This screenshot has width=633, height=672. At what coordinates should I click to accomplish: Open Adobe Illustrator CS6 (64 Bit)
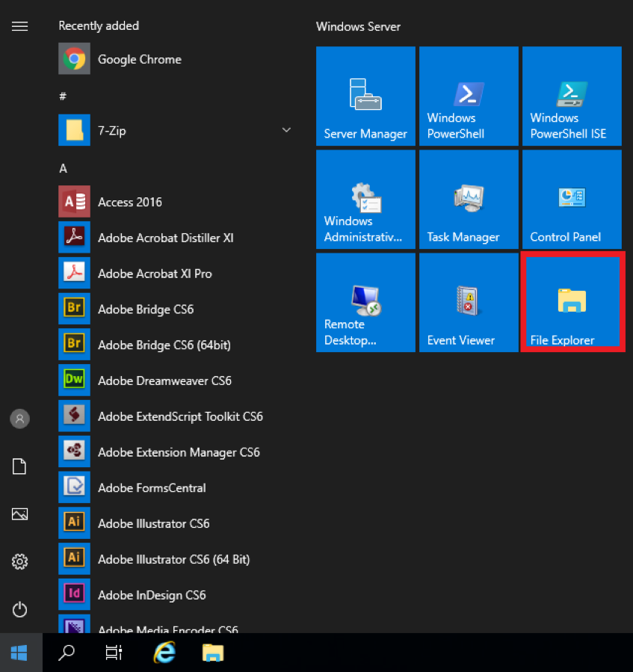tap(176, 559)
